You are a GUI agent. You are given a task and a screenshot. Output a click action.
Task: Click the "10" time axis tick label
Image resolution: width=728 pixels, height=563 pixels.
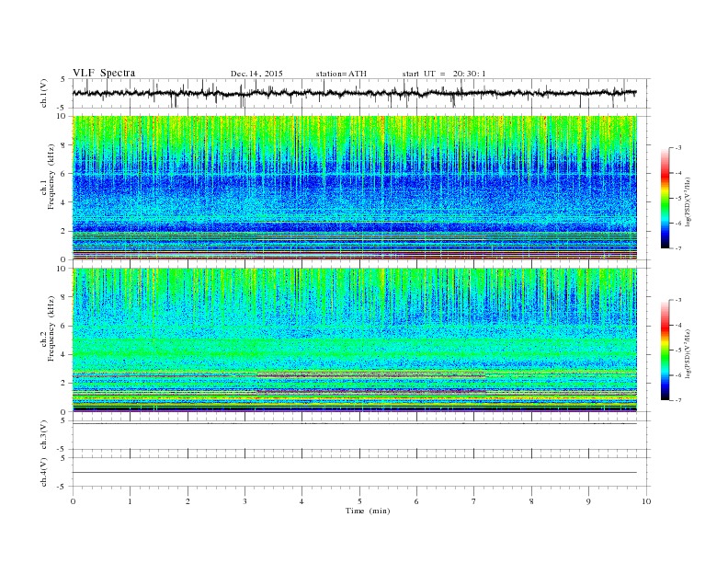[646, 501]
